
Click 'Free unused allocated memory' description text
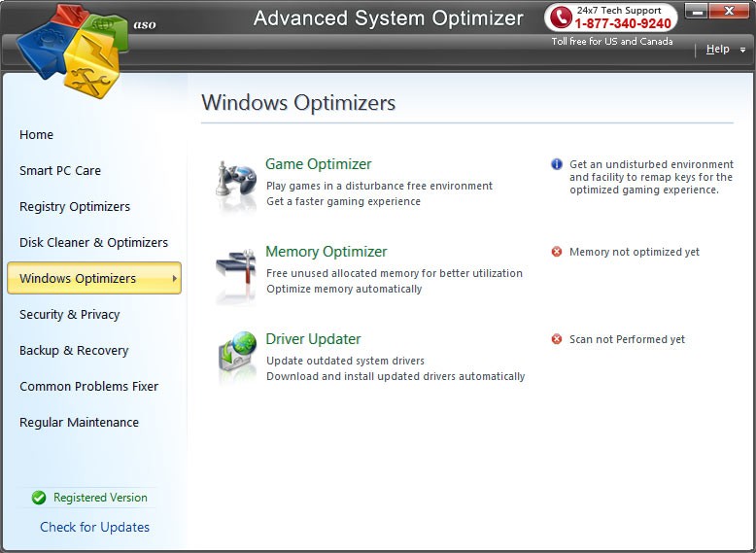395,273
